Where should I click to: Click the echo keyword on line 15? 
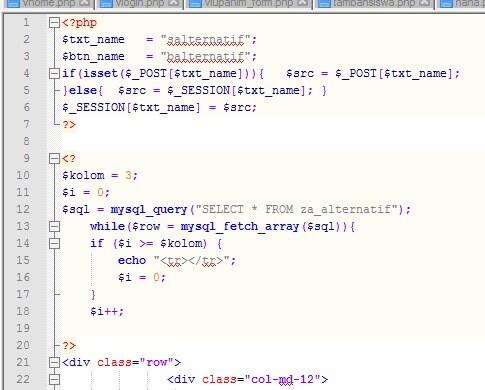132,260
